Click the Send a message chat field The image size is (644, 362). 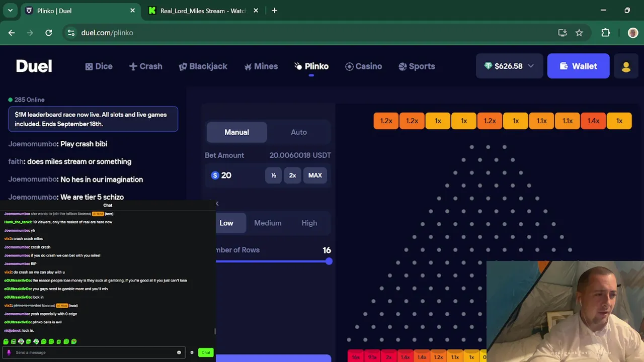pyautogui.click(x=93, y=352)
